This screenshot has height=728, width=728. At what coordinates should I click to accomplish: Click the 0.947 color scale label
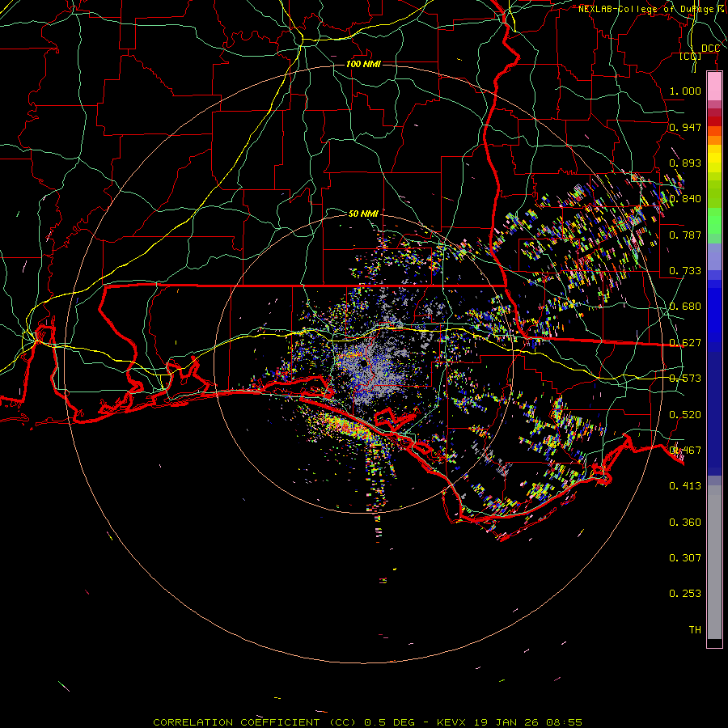(685, 127)
